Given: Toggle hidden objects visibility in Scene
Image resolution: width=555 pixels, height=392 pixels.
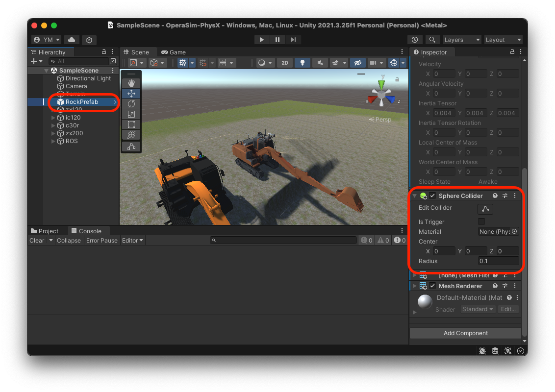Looking at the screenshot, I should [x=358, y=63].
